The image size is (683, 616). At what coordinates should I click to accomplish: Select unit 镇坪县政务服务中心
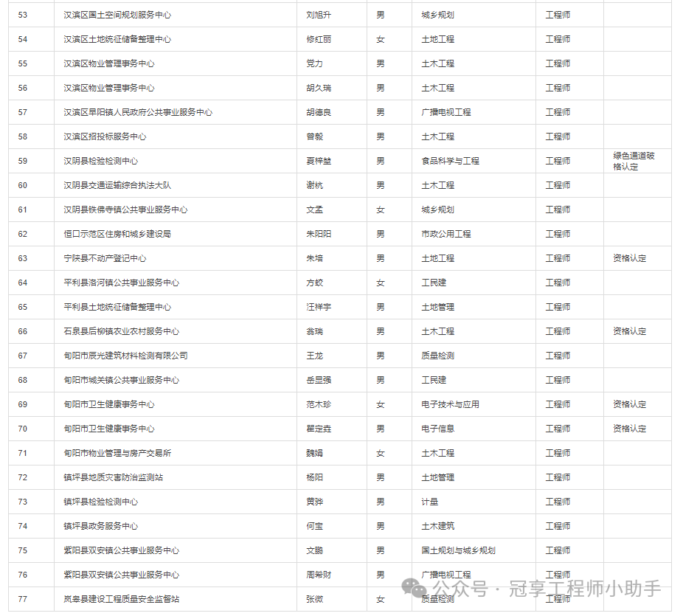pos(100,527)
